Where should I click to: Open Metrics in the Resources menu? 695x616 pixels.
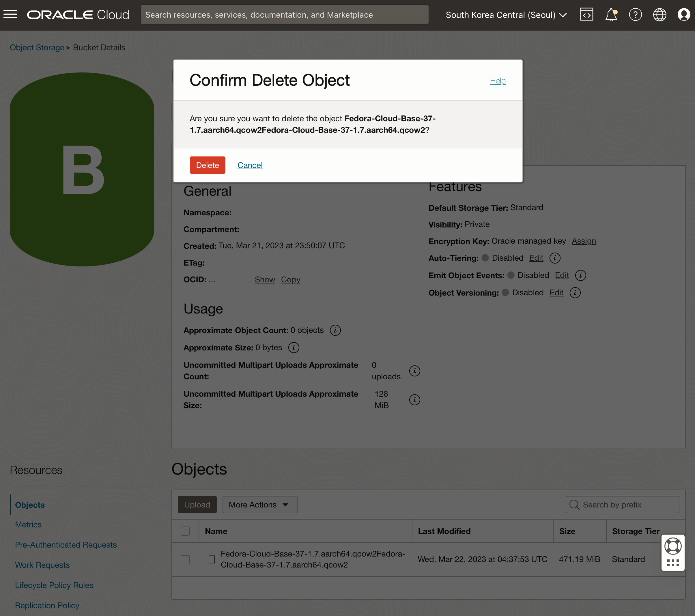pos(28,525)
